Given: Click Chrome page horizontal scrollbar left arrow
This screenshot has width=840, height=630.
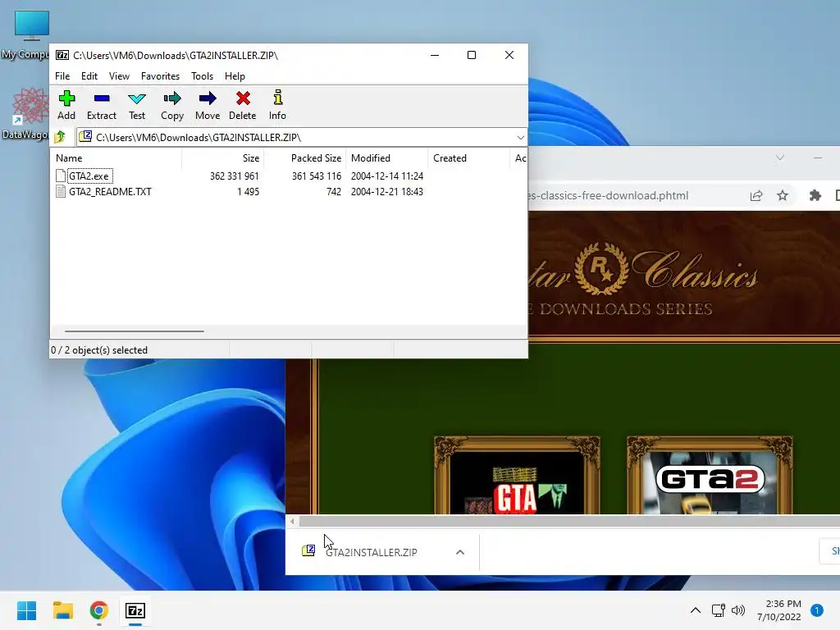Looking at the screenshot, I should coord(292,521).
